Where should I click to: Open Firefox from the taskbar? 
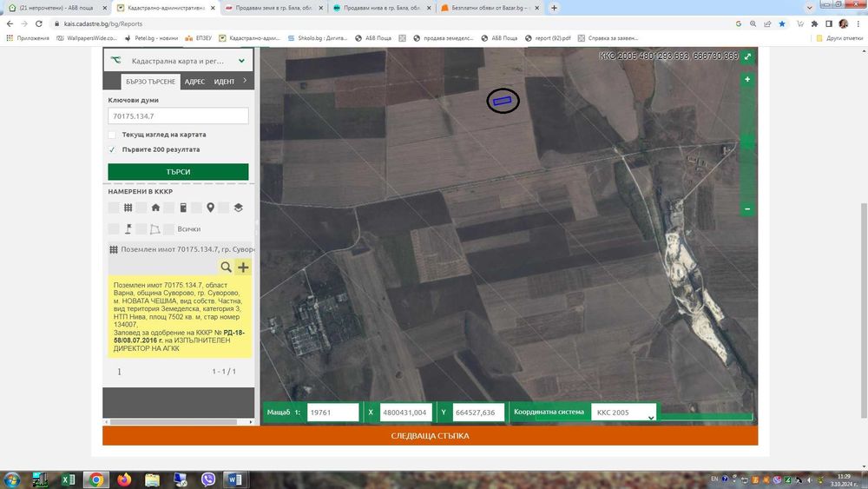[124, 479]
